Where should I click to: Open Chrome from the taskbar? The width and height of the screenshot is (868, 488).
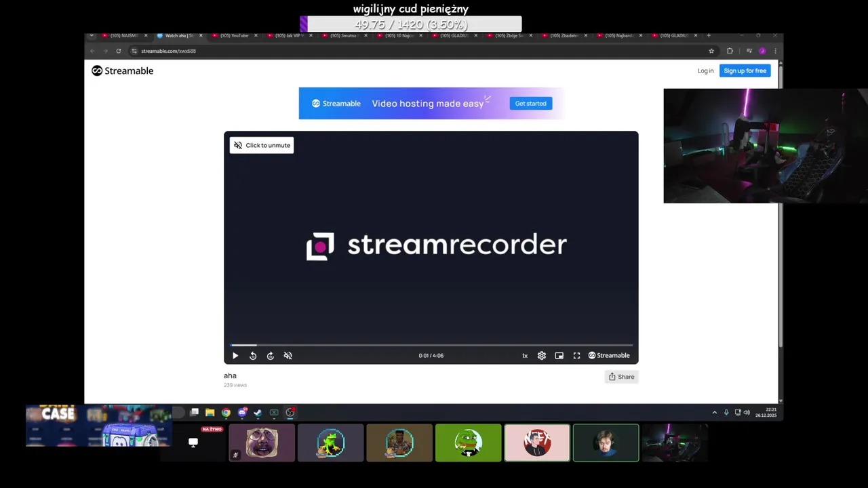(x=226, y=412)
